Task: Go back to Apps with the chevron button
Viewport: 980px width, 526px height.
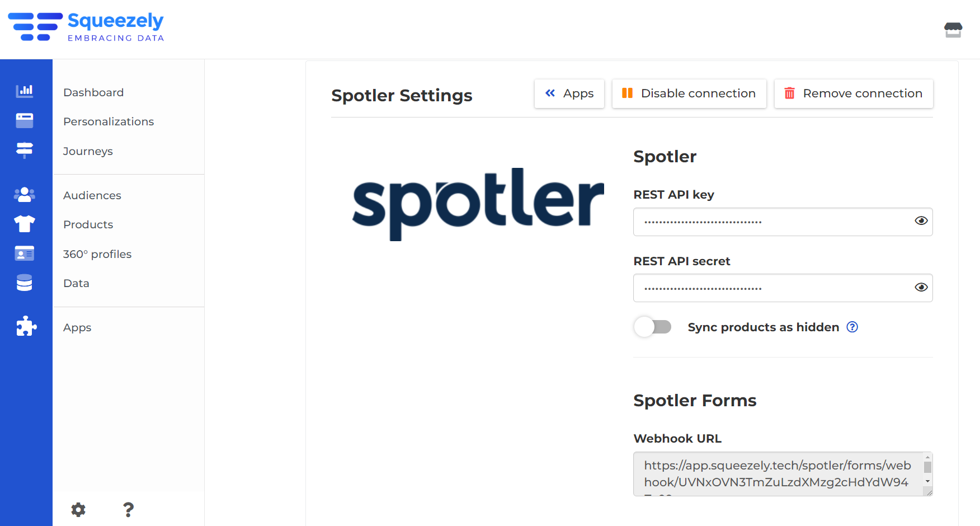Action: 569,93
